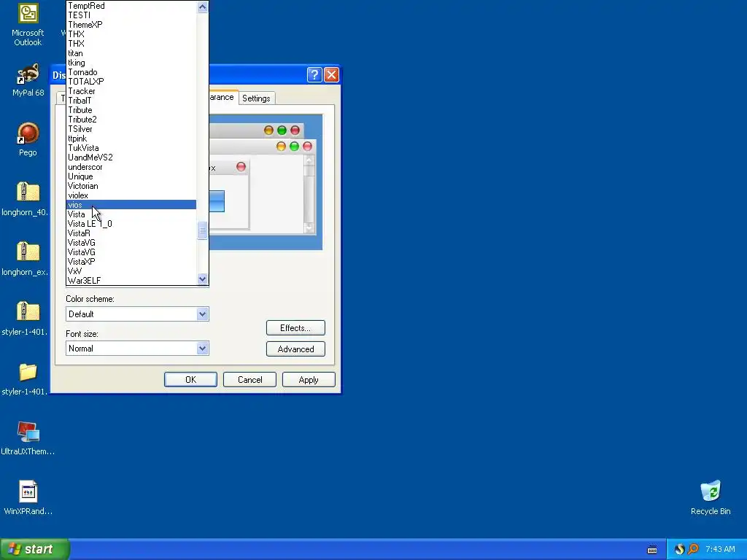Click the clock showing 7:43 AM
The width and height of the screenshot is (747, 560).
coord(720,549)
